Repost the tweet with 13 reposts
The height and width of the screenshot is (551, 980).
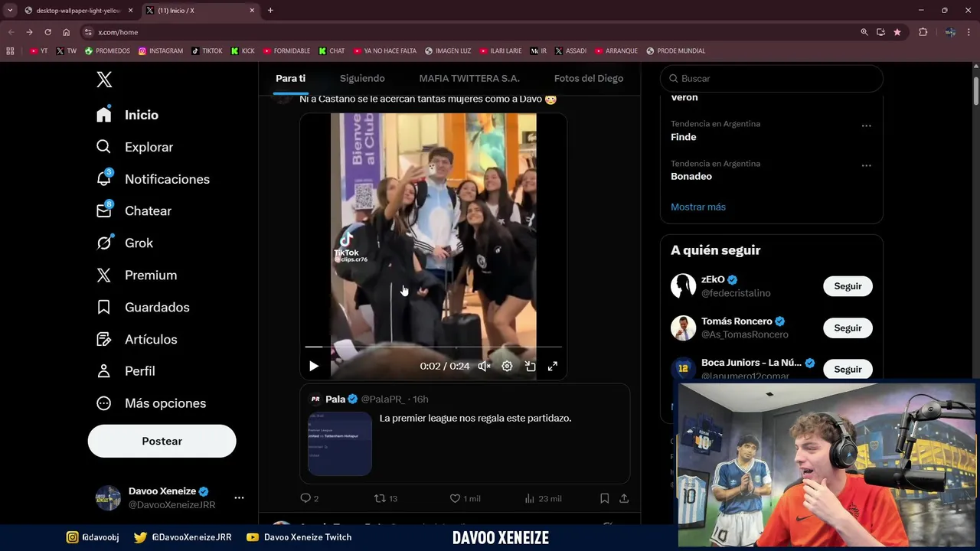coord(385,498)
